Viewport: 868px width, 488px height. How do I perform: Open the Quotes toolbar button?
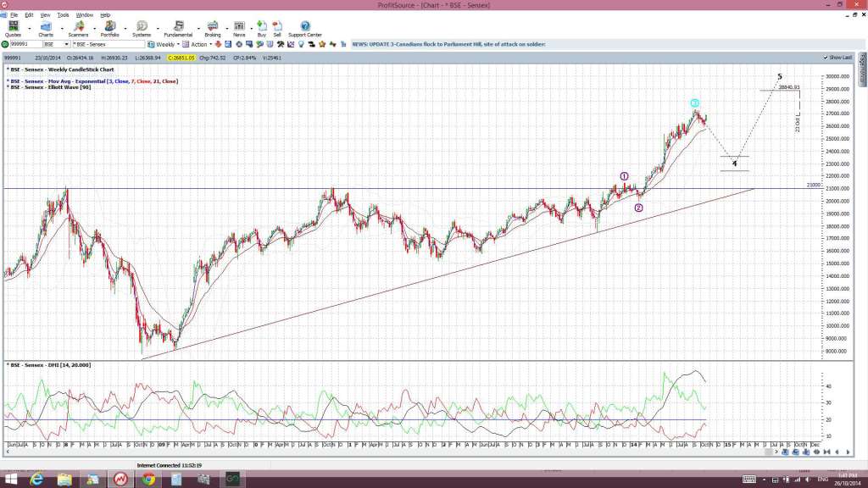13,29
